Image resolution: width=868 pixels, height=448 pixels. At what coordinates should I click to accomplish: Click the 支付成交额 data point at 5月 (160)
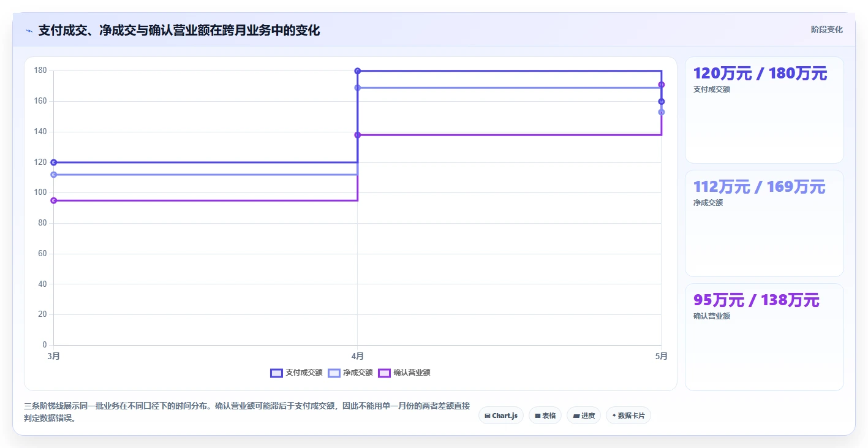point(662,101)
